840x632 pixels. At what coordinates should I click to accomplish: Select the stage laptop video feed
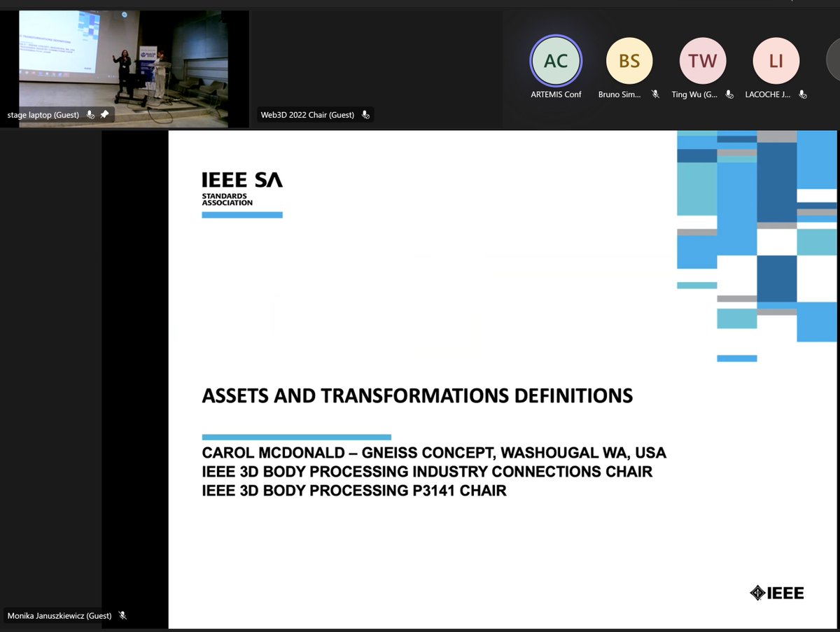124,69
